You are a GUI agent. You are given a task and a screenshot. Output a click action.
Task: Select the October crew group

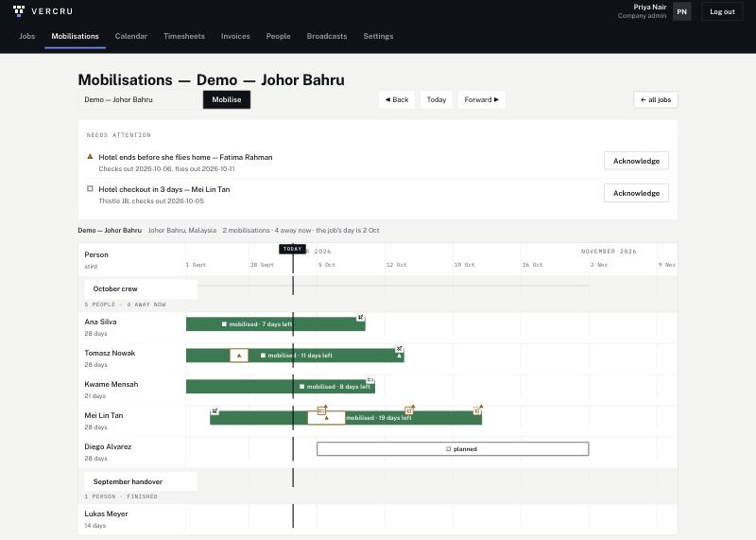(x=141, y=288)
